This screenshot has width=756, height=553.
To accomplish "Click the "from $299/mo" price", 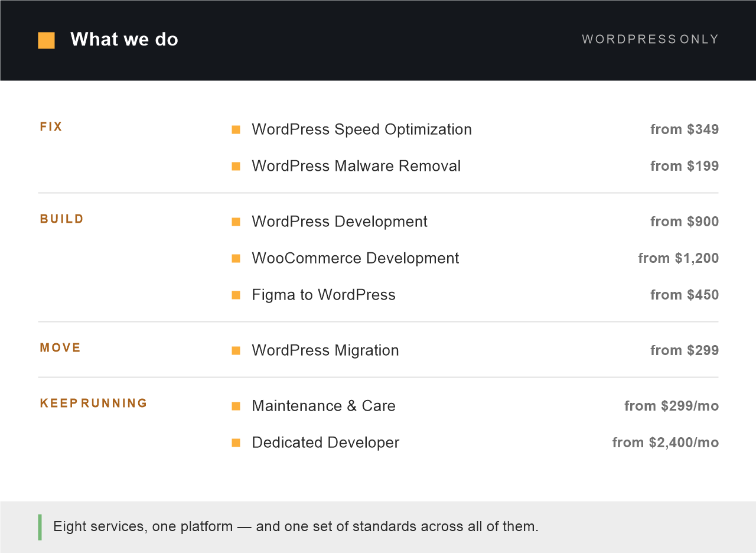I will (672, 406).
